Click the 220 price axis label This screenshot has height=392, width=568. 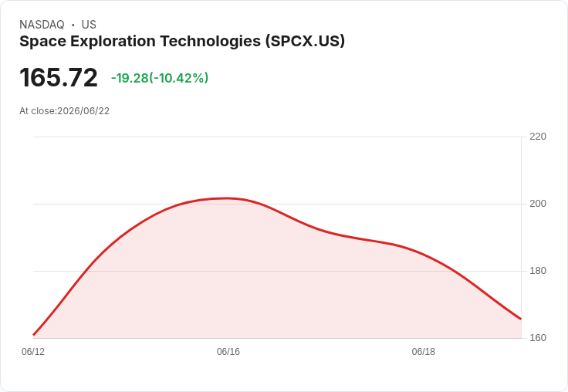(538, 137)
